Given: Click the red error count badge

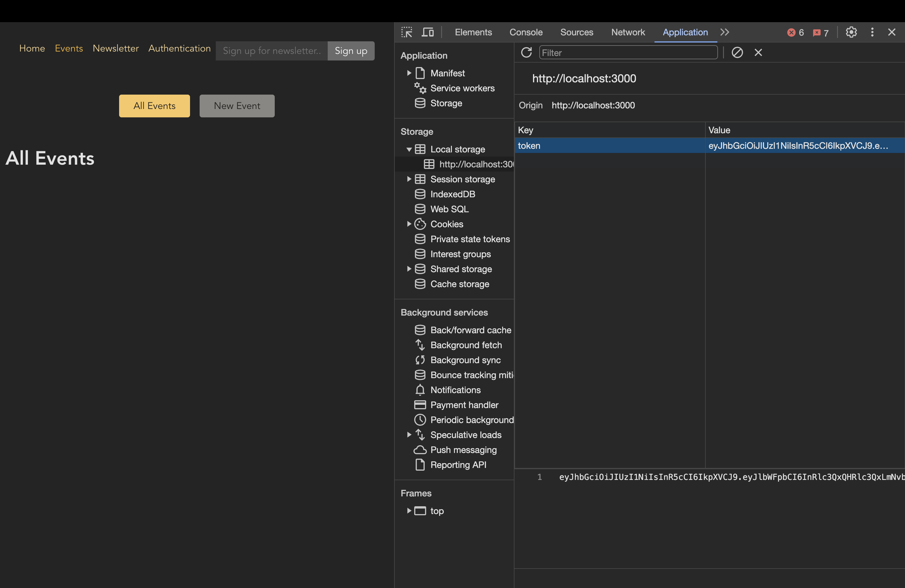Looking at the screenshot, I should [795, 33].
